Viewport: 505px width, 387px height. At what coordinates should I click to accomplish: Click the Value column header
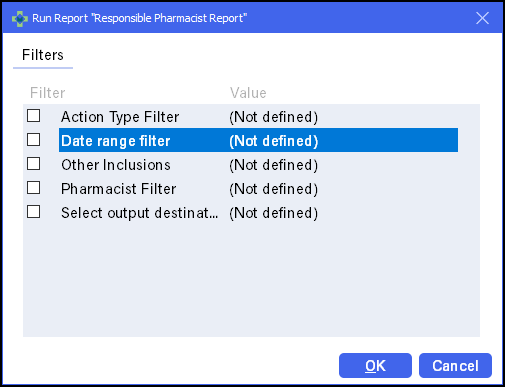tap(248, 93)
